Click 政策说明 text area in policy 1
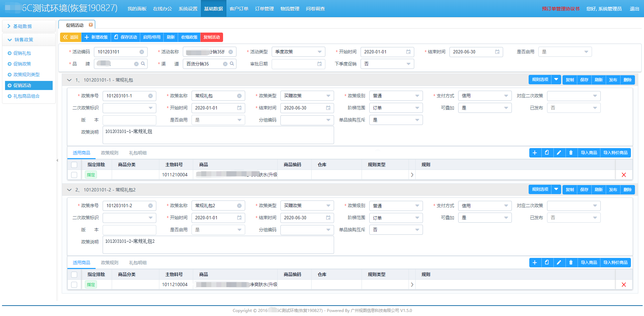The height and width of the screenshot is (316, 644). click(x=218, y=135)
